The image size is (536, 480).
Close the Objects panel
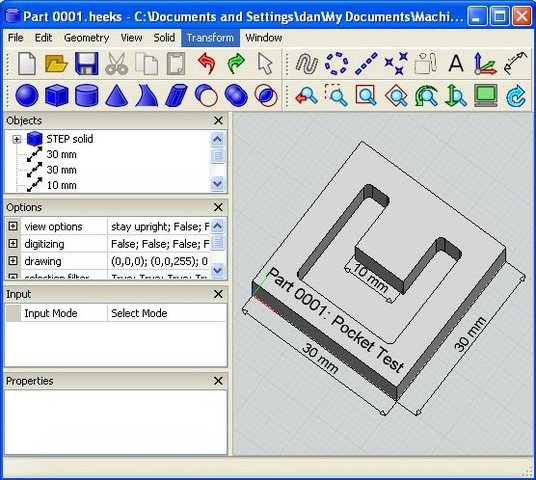point(218,120)
